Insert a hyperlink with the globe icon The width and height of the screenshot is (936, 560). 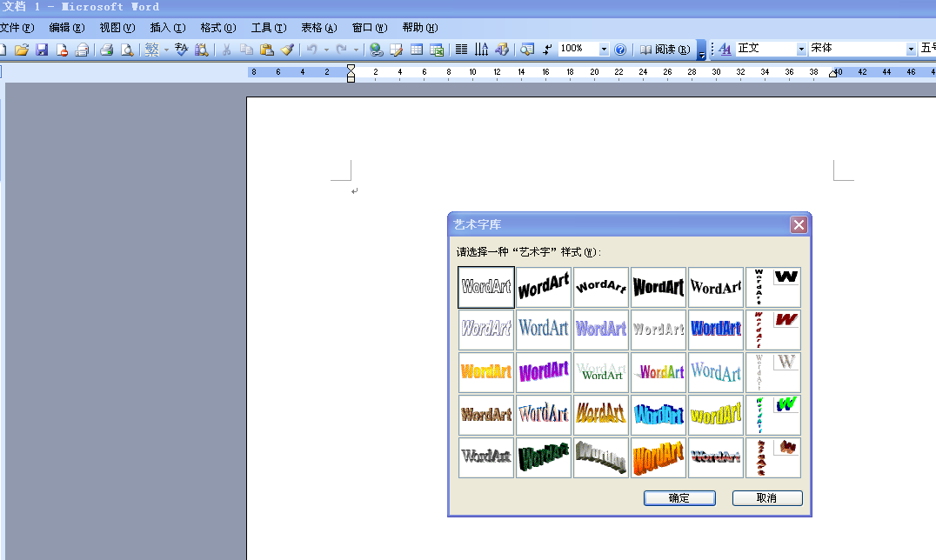coord(376,50)
